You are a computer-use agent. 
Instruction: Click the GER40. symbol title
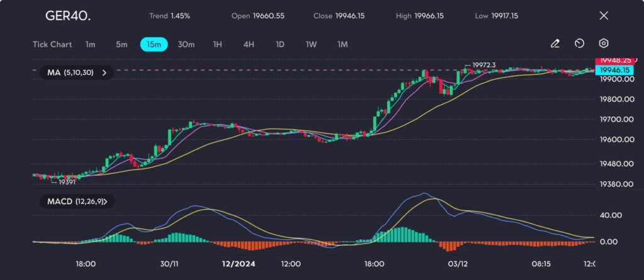[68, 16]
